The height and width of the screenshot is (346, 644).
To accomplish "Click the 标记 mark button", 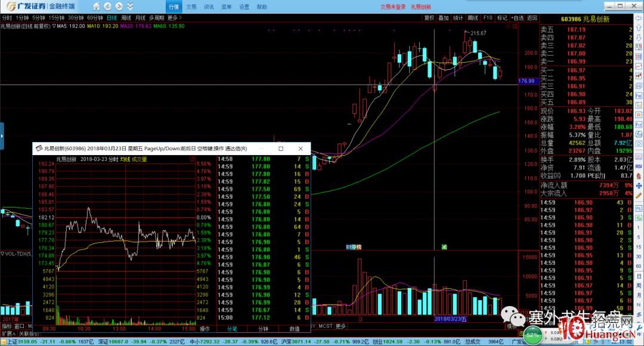I will [x=502, y=18].
